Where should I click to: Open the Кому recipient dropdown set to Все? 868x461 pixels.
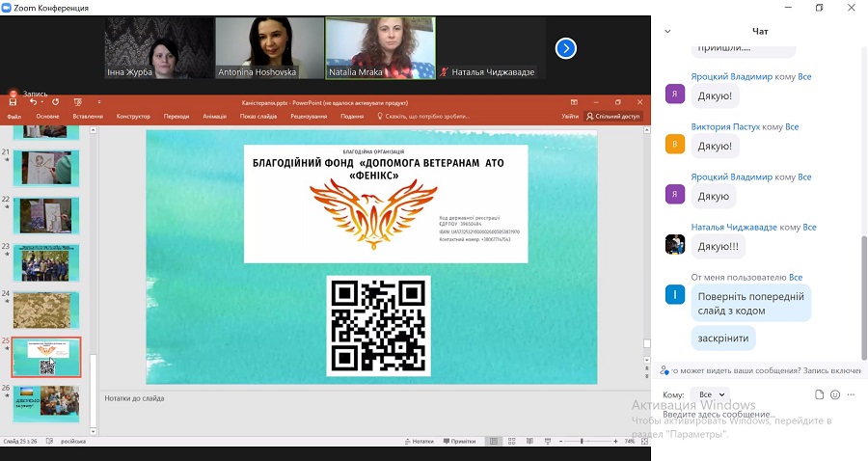tap(710, 394)
